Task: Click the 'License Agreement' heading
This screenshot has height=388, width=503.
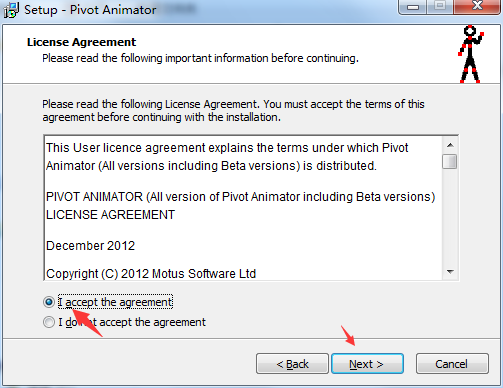Action: click(x=82, y=42)
